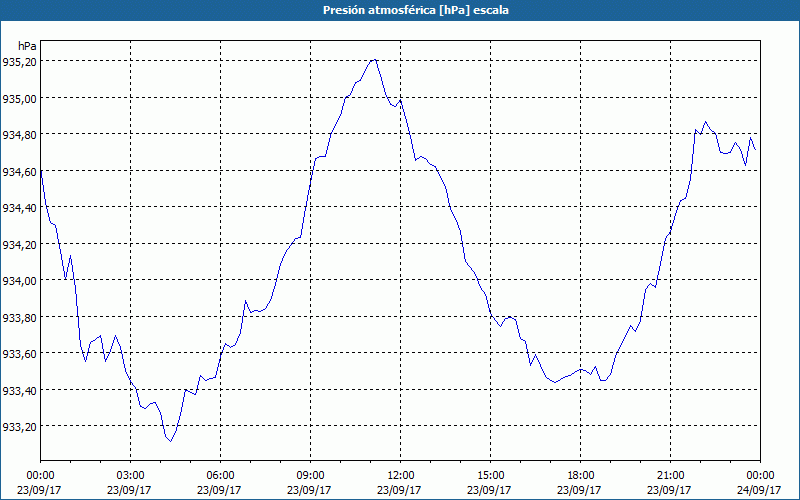Click the 03:00 time axis label

coord(130,476)
